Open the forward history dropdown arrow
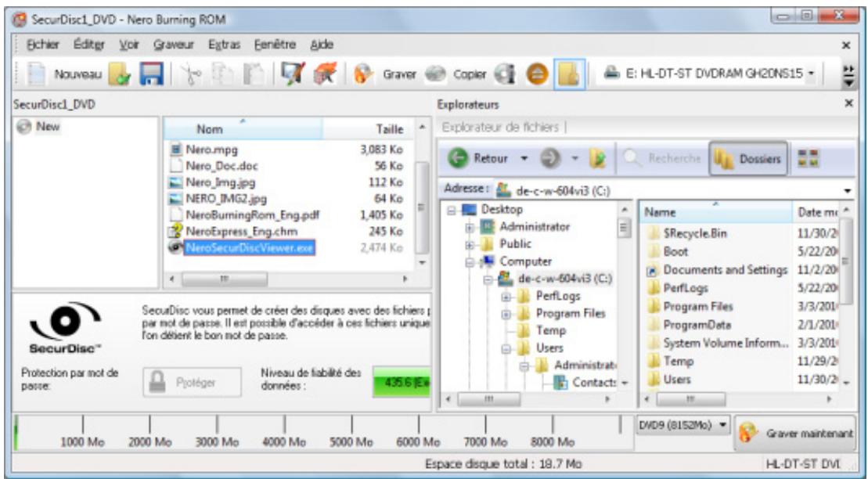The width and height of the screenshot is (868, 479). [x=574, y=159]
